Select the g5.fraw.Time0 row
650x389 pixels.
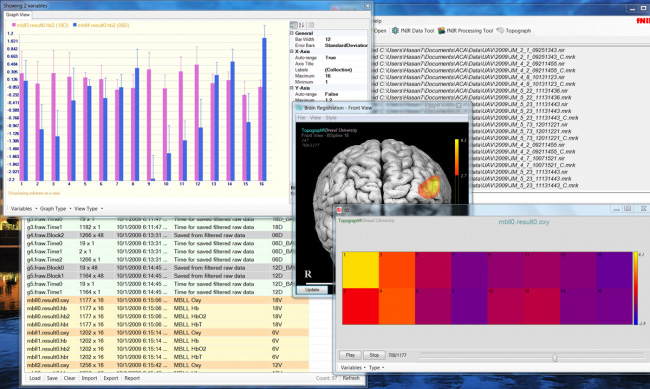pos(160,284)
